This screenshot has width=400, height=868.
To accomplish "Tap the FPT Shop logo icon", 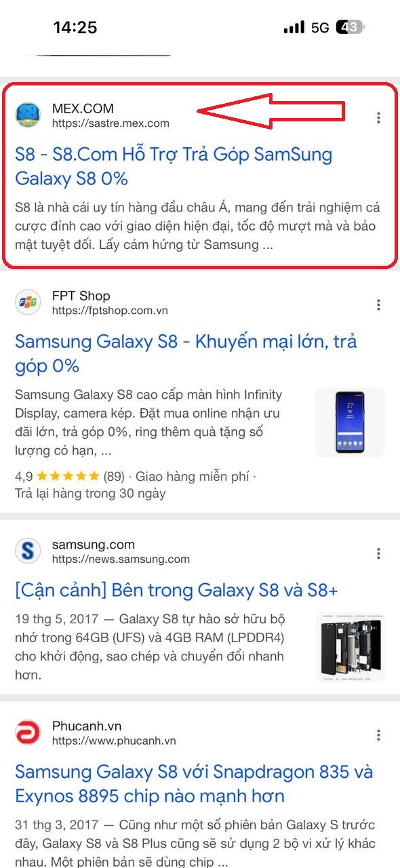I will click(28, 302).
